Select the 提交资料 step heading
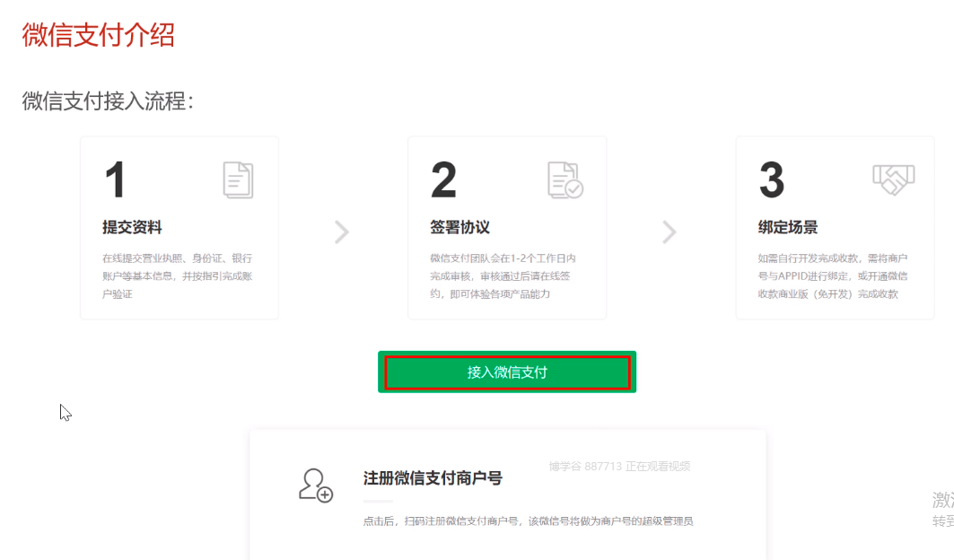 pyautogui.click(x=132, y=227)
